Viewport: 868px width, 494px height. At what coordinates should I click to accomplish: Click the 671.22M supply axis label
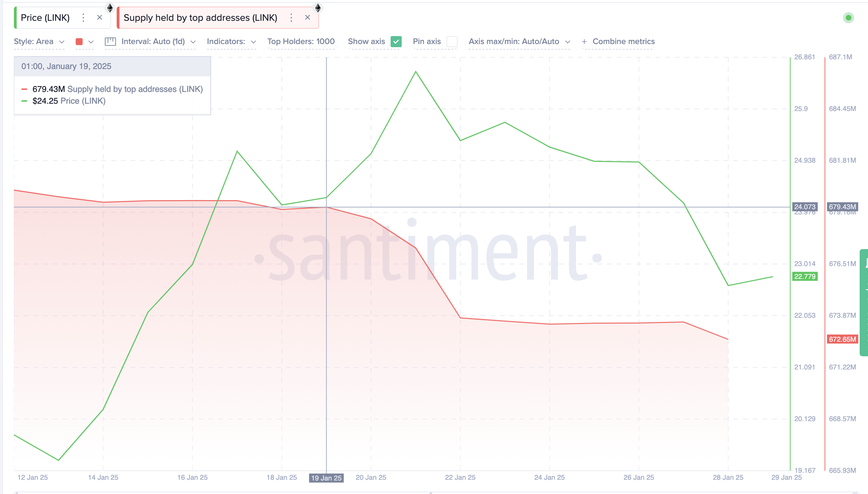[842, 367]
